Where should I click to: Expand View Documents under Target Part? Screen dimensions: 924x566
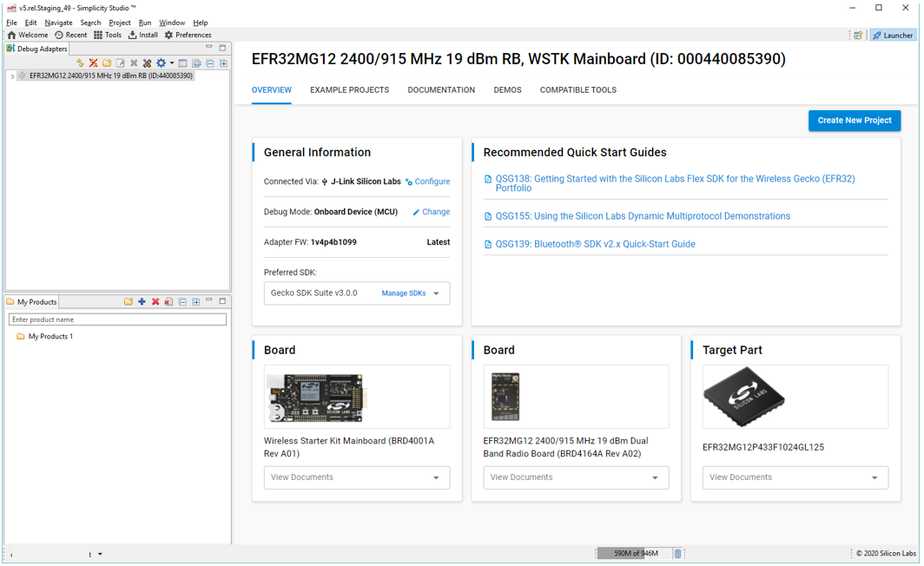[874, 477]
